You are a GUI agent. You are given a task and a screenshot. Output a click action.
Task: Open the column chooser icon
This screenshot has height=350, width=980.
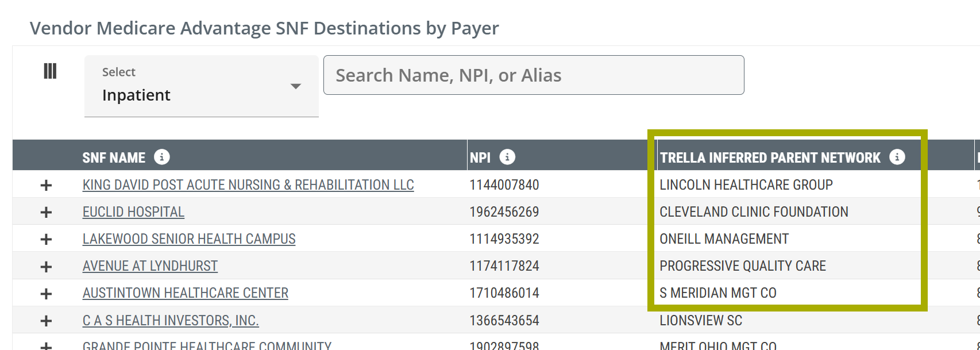(x=50, y=71)
